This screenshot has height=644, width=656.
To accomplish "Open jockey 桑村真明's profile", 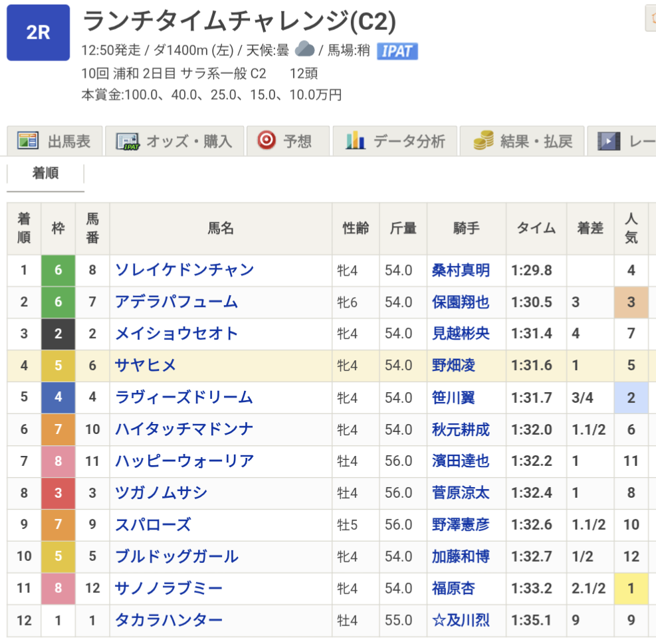I will 461,270.
